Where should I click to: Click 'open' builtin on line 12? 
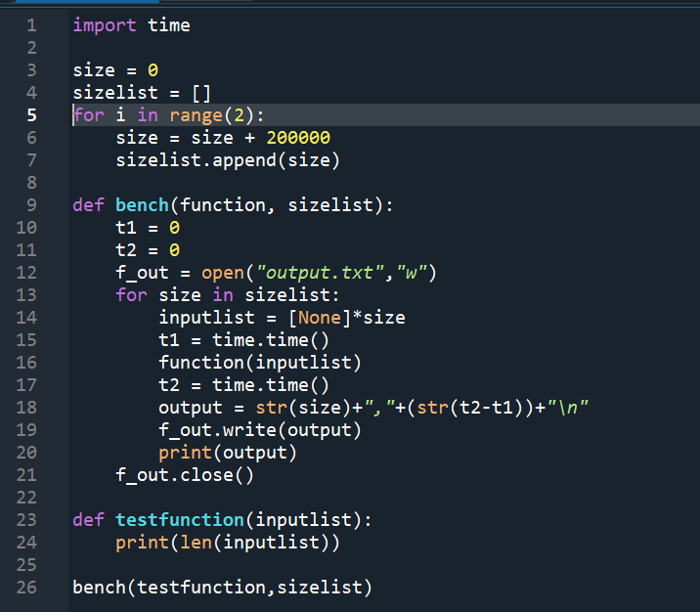[223, 273]
